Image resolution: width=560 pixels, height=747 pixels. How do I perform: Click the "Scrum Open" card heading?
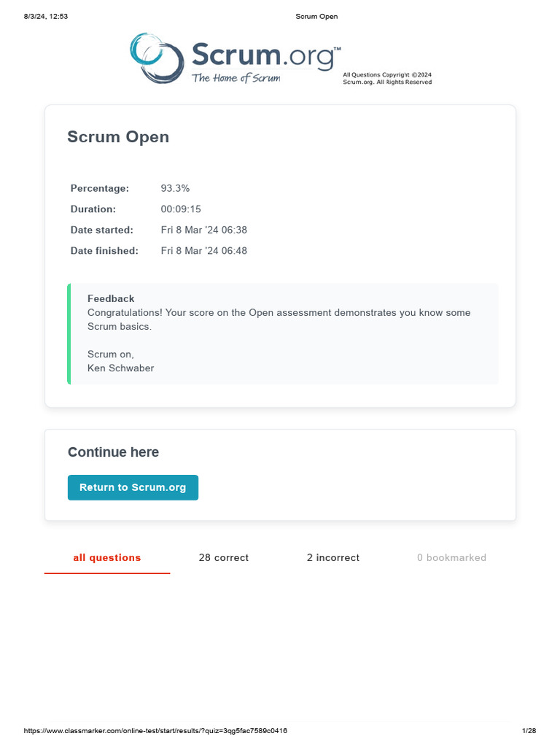tap(118, 137)
